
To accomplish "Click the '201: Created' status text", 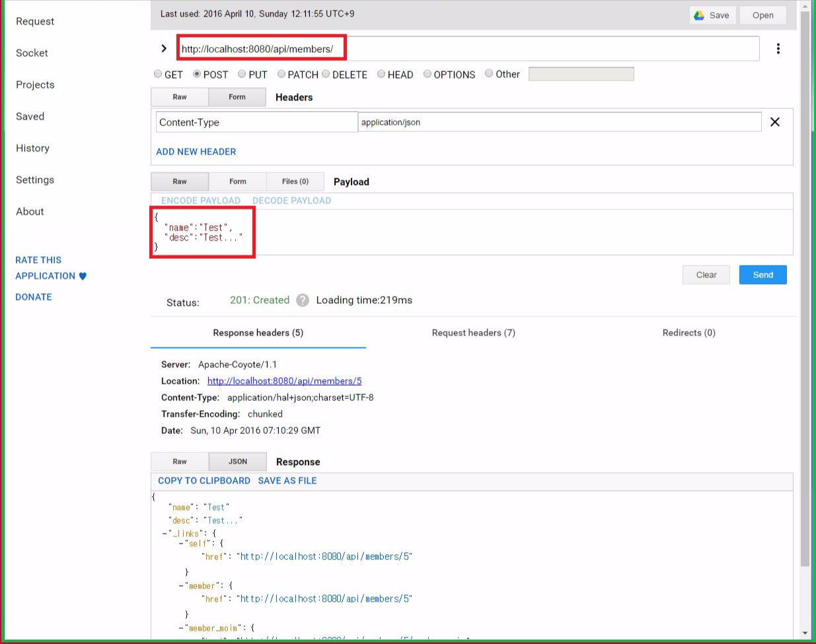I will [x=260, y=300].
